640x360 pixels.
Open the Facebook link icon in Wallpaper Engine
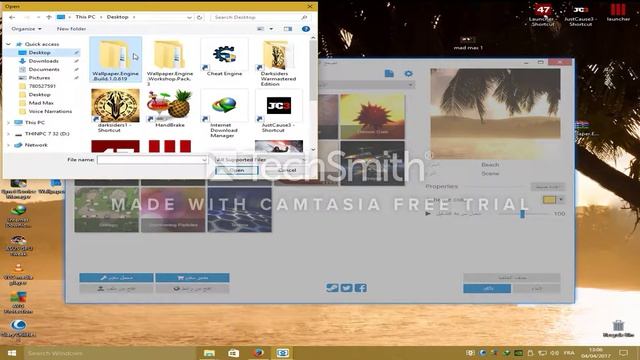361,288
